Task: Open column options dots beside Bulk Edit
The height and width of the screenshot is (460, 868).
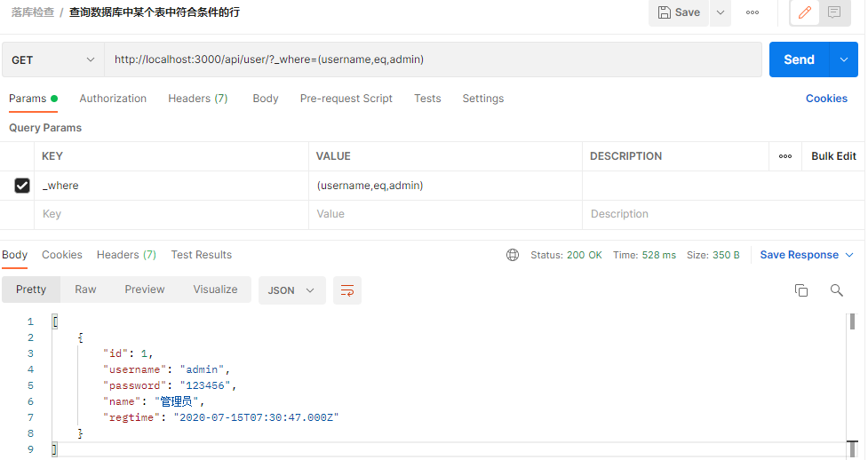Action: click(785, 156)
